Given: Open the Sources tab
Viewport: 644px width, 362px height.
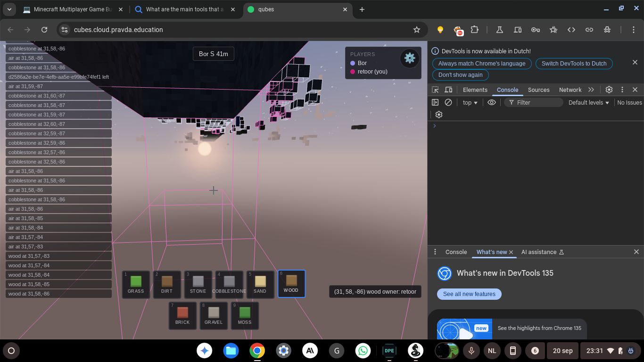Looking at the screenshot, I should (x=538, y=90).
